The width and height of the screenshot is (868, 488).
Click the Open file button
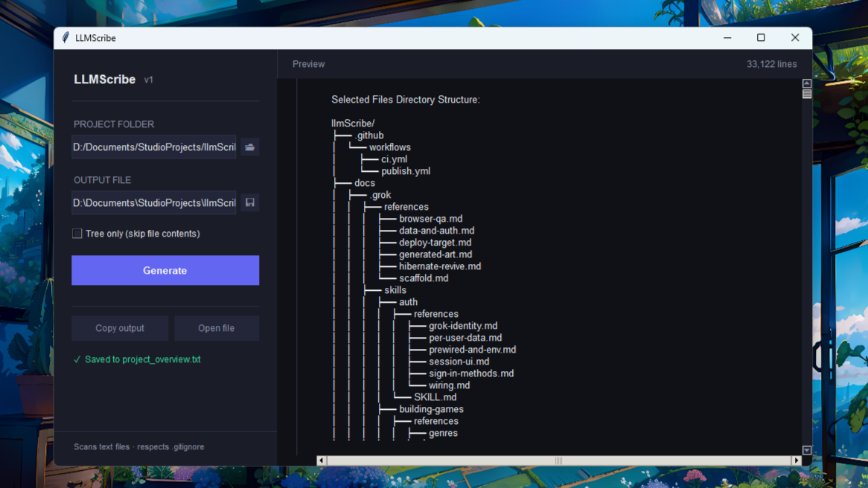tap(217, 328)
